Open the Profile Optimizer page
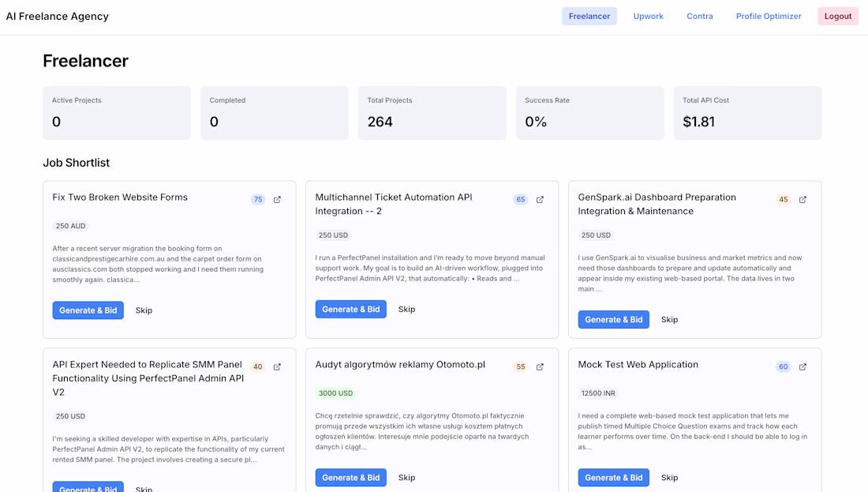 (769, 17)
